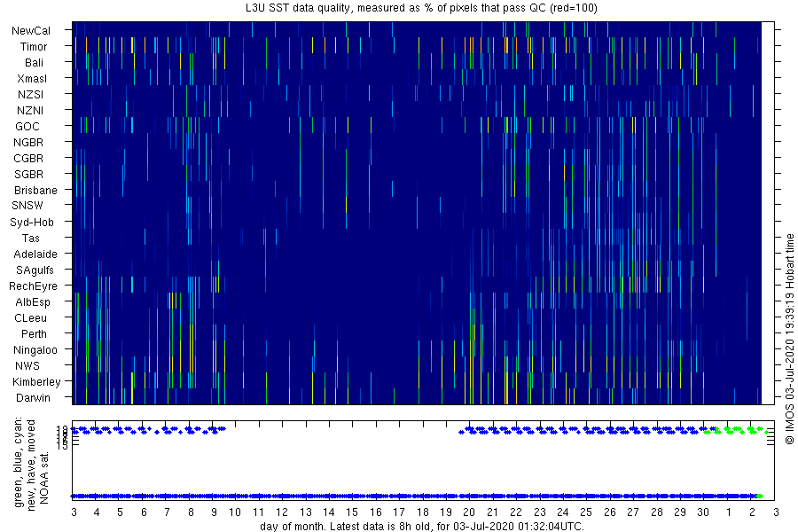Select the Darwin row label
Screen dimensions: 798x532
[x=33, y=397]
